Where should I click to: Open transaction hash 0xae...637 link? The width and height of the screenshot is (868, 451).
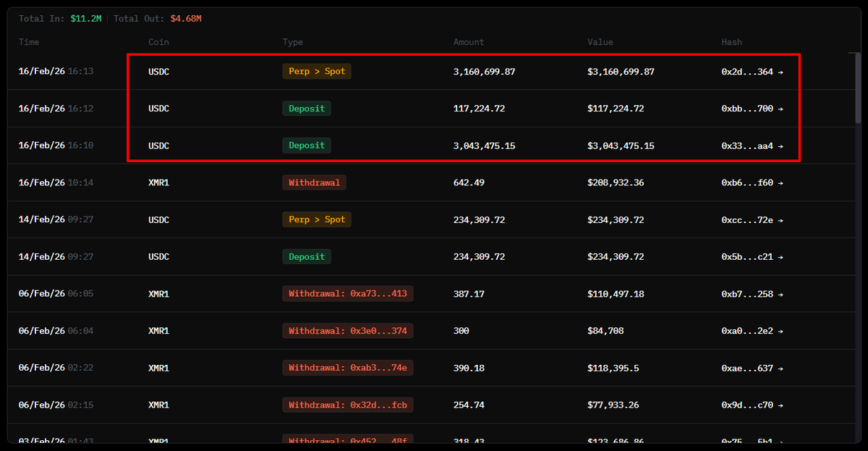752,368
